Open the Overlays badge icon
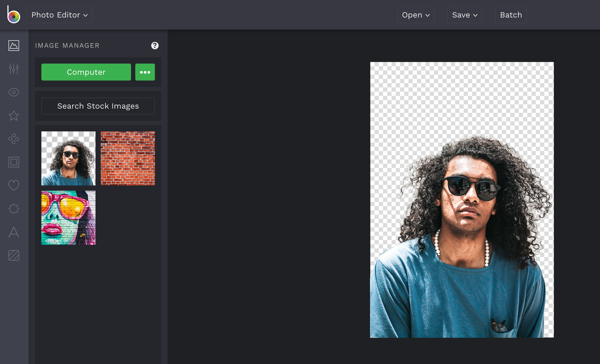This screenshot has height=364, width=600. 14,209
